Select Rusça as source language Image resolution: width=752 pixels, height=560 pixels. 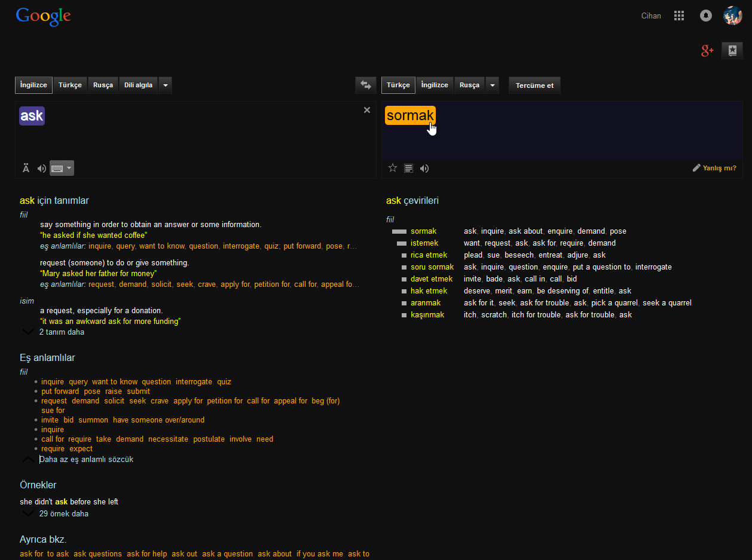[103, 85]
